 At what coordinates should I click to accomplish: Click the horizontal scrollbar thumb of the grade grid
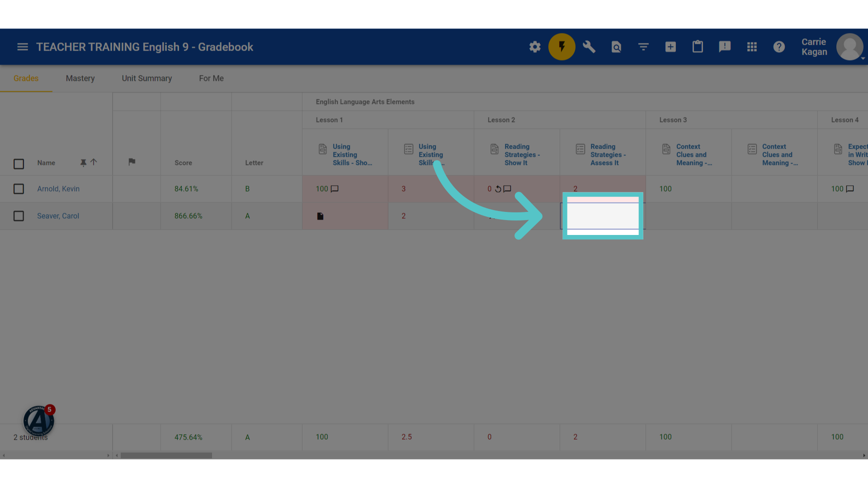[166, 455]
